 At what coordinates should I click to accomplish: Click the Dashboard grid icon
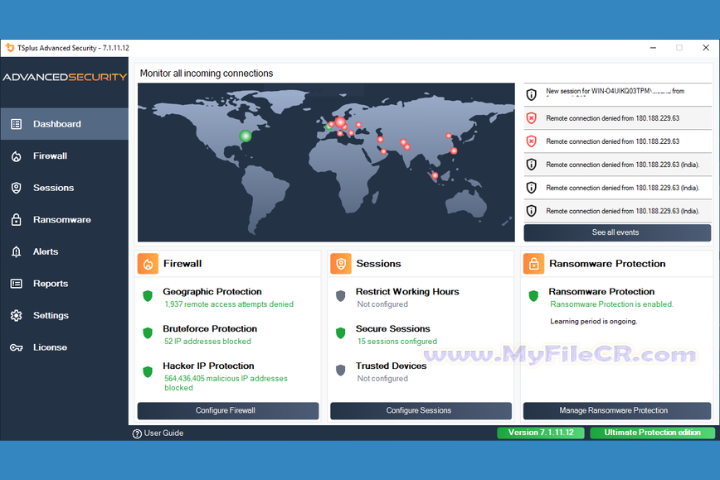(x=16, y=124)
